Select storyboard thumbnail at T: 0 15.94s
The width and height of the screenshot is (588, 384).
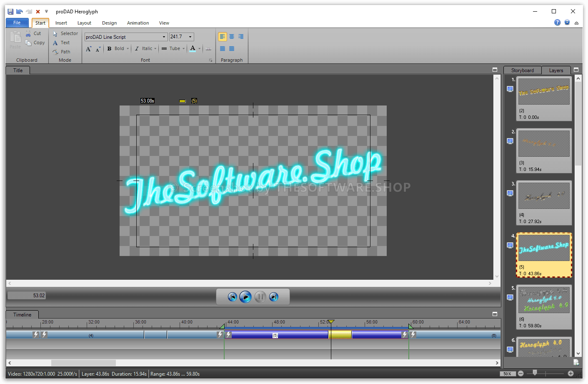coord(544,143)
